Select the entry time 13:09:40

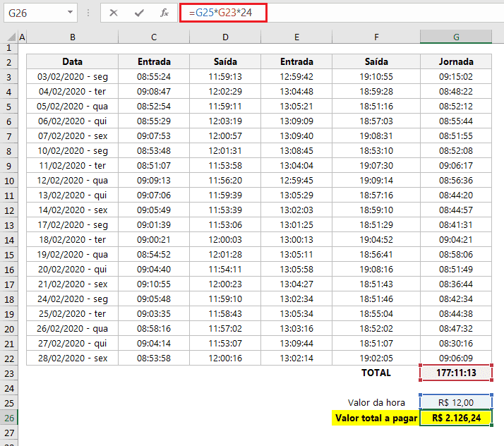coord(296,136)
